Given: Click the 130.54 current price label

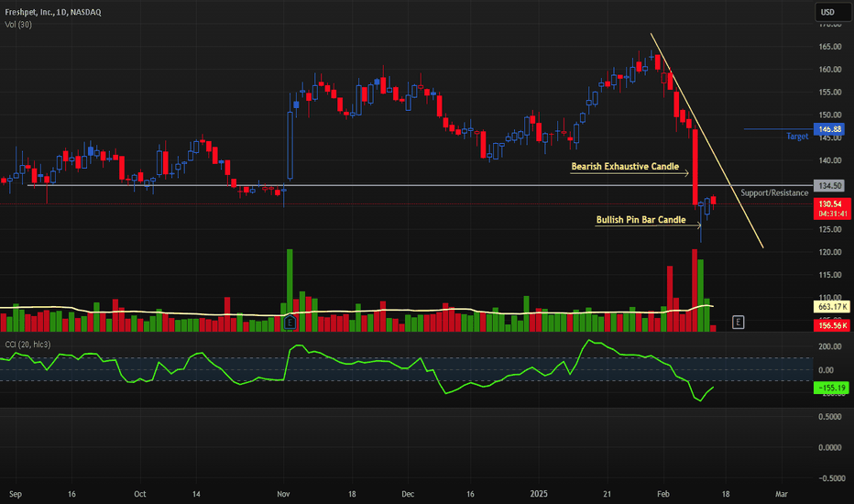Looking at the screenshot, I should pyautogui.click(x=832, y=209).
